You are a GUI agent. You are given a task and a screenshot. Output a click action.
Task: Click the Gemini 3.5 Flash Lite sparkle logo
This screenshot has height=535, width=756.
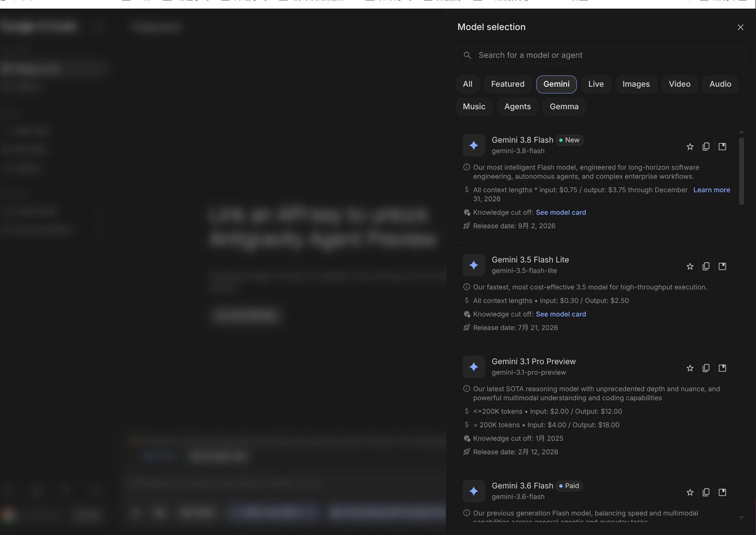pyautogui.click(x=474, y=265)
